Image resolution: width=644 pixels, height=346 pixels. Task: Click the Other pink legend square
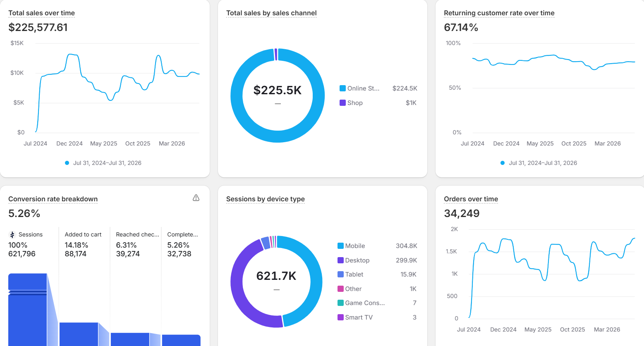coord(340,289)
